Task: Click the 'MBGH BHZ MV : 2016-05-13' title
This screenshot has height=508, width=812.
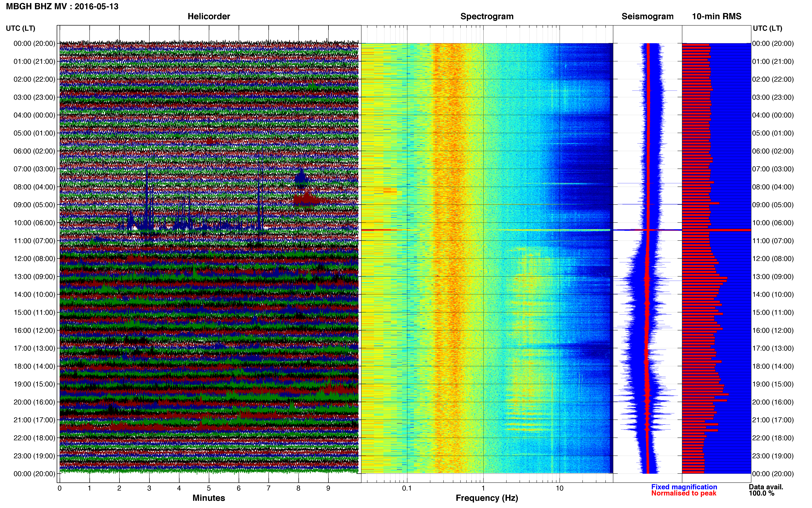Action: pos(62,6)
